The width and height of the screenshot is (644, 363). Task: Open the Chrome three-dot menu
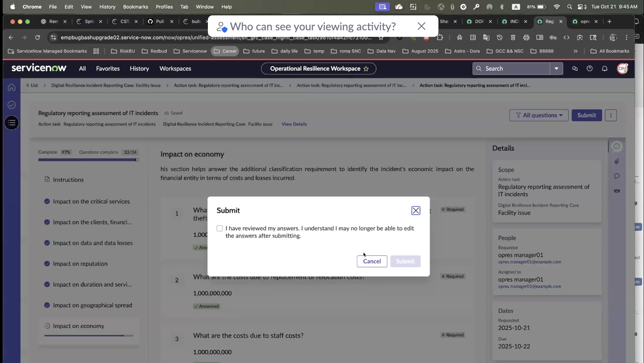click(626, 37)
